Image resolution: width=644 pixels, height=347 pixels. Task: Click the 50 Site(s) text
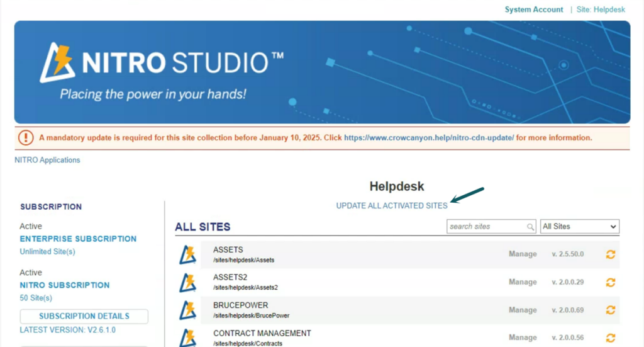pyautogui.click(x=36, y=298)
